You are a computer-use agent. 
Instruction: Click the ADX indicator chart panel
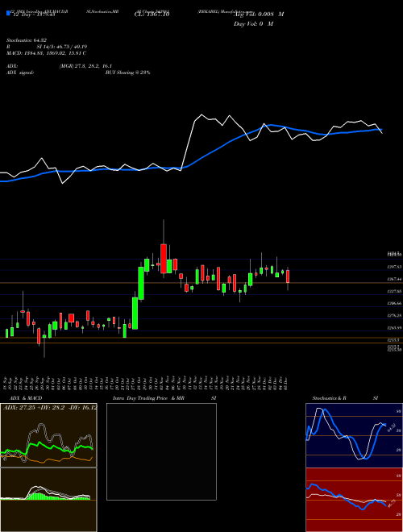tap(48, 435)
